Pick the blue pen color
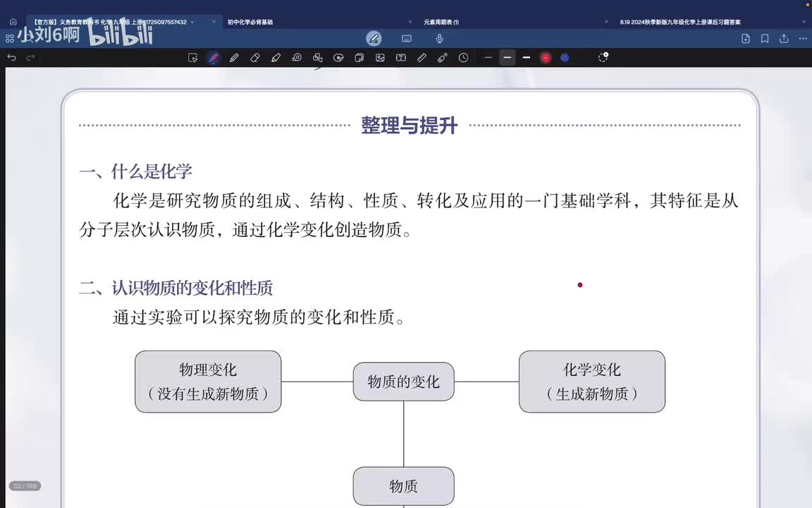This screenshot has height=508, width=812. (565, 58)
